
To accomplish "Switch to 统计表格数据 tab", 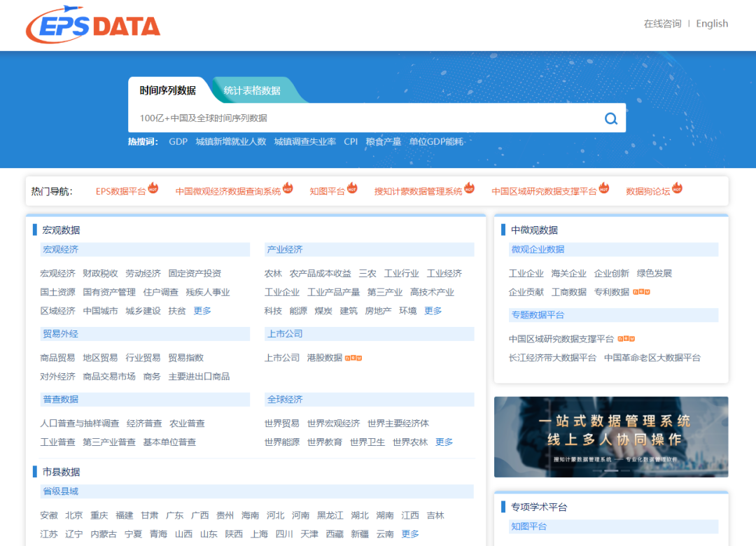I will tap(252, 90).
